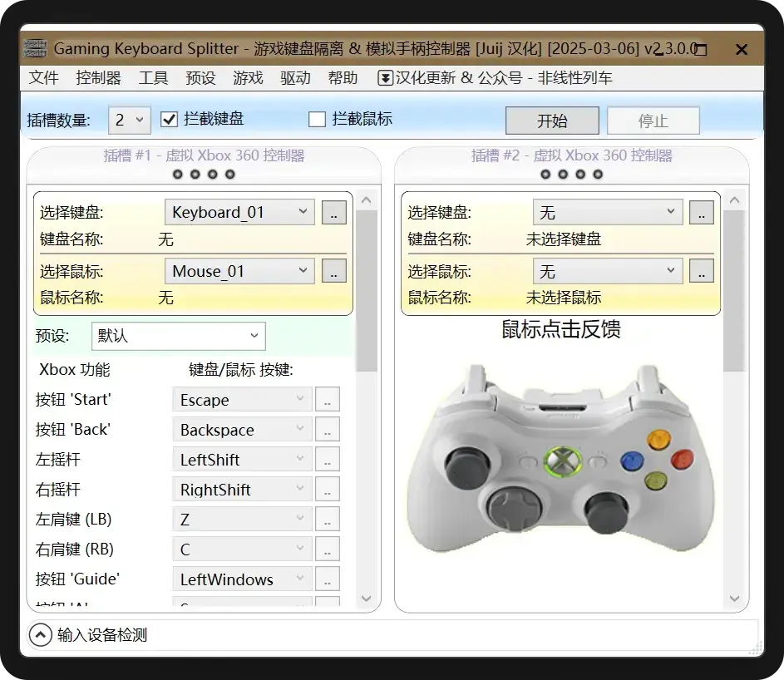Image resolution: width=784 pixels, height=680 pixels.
Task: Click the assign button next to Backspace
Action: 328,430
